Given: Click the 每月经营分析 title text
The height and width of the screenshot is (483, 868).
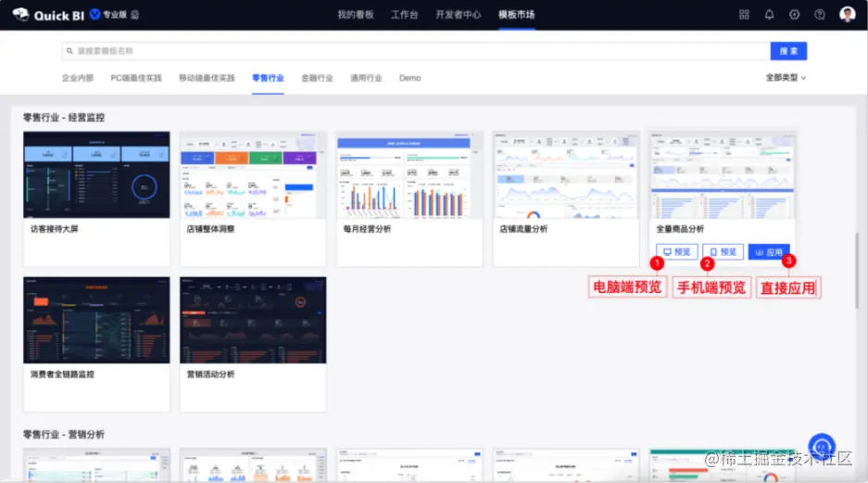Looking at the screenshot, I should 367,229.
